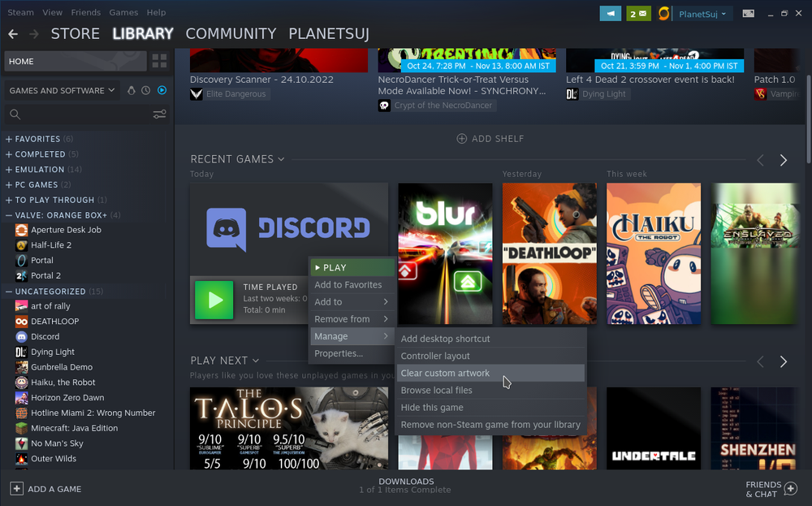This screenshot has width=812, height=506.
Task: Toggle the ready-to-play filter icon
Action: coord(162,90)
